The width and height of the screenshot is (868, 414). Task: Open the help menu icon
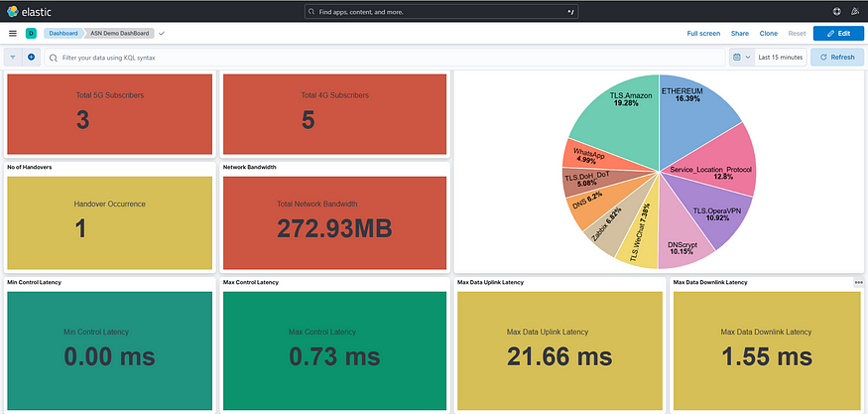(837, 11)
